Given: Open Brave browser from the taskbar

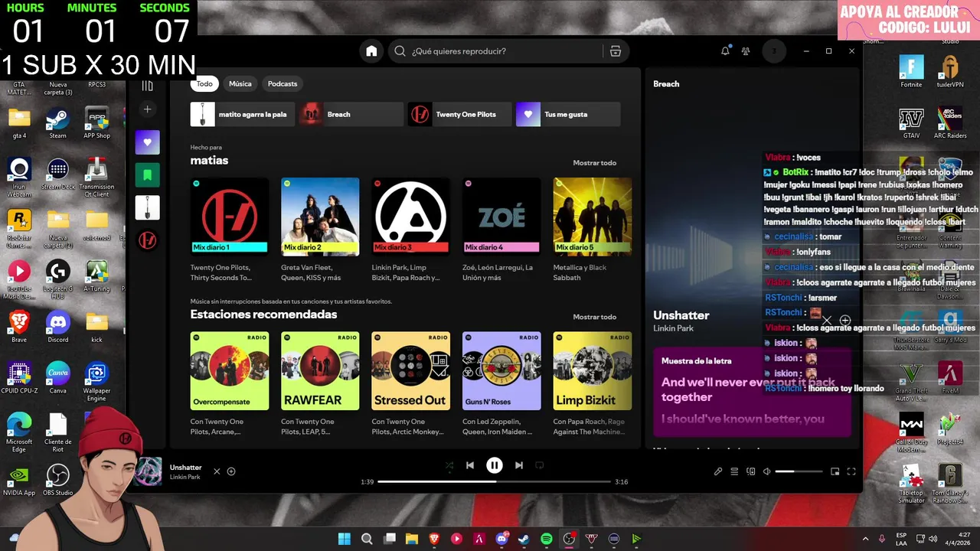Looking at the screenshot, I should coord(435,539).
